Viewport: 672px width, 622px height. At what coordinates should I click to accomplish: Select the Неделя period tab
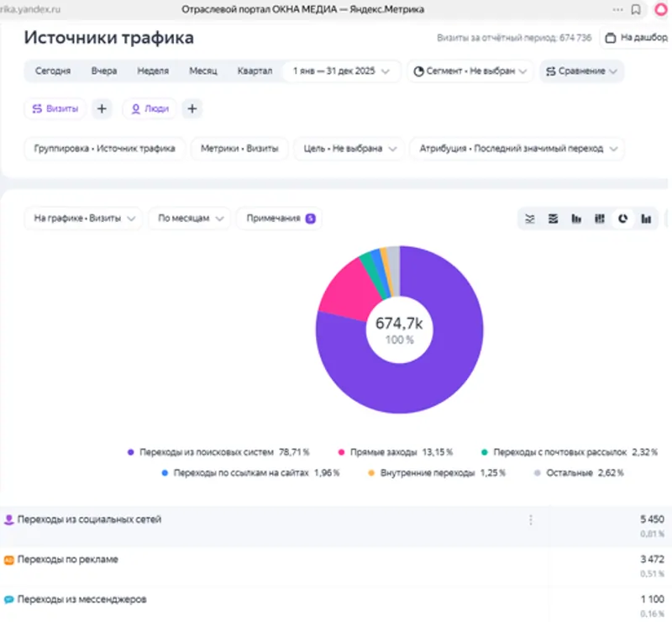click(x=153, y=71)
